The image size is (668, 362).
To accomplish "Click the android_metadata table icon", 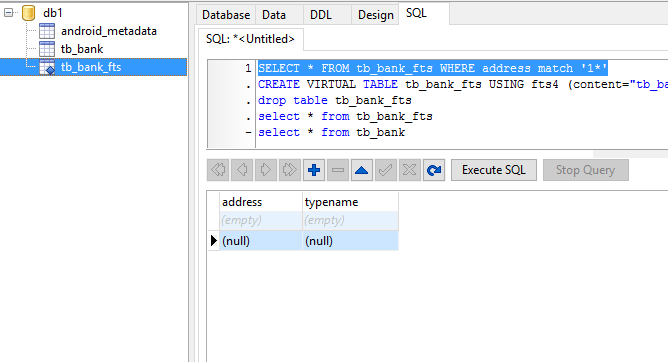I will 47,31.
